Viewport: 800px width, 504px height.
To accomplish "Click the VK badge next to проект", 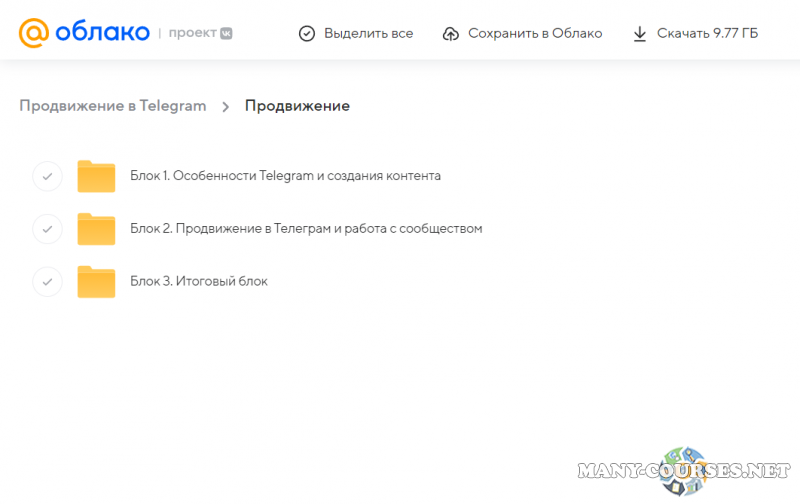I will (x=226, y=33).
